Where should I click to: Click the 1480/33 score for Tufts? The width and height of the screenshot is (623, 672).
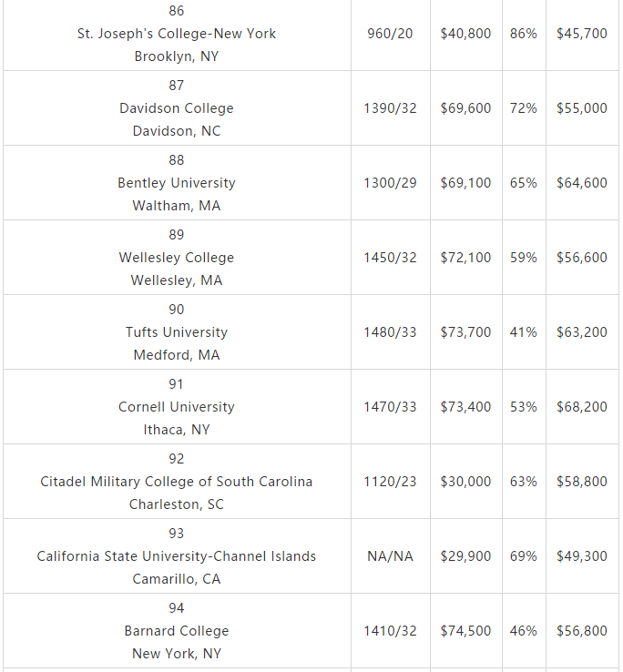[390, 332]
